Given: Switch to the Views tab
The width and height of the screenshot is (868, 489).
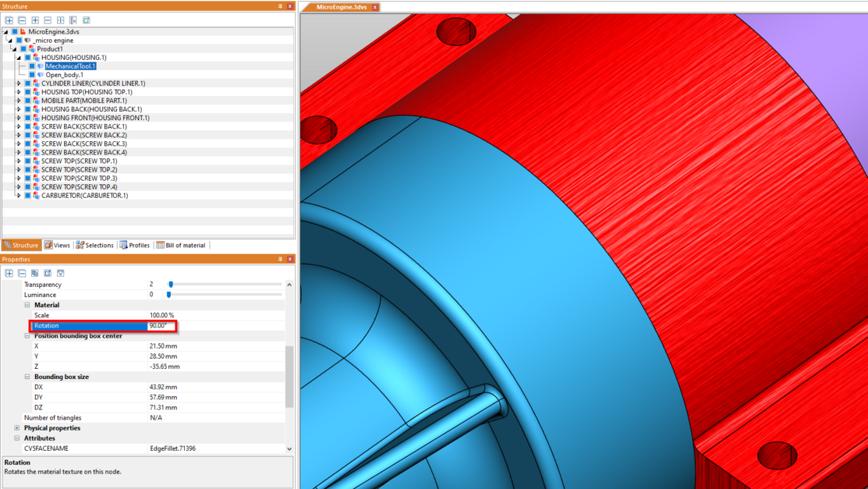Looking at the screenshot, I should tap(57, 246).
